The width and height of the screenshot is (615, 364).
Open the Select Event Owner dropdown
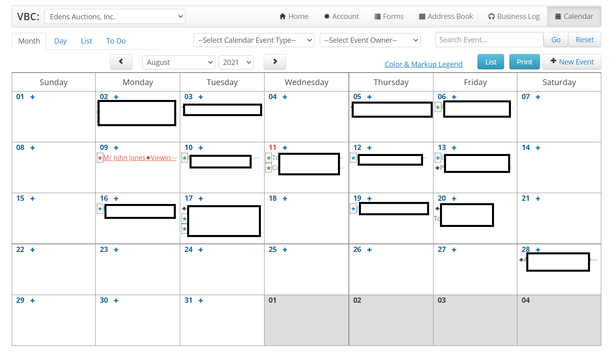pos(370,40)
